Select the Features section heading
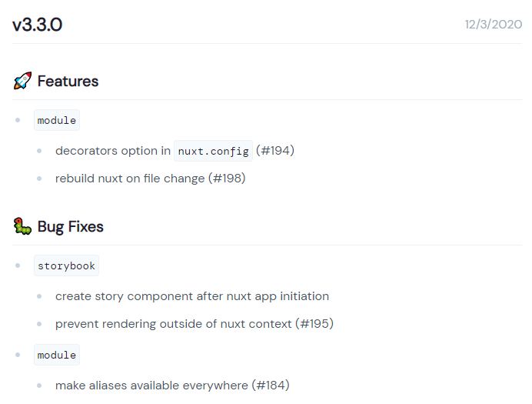The image size is (532, 404). click(68, 81)
